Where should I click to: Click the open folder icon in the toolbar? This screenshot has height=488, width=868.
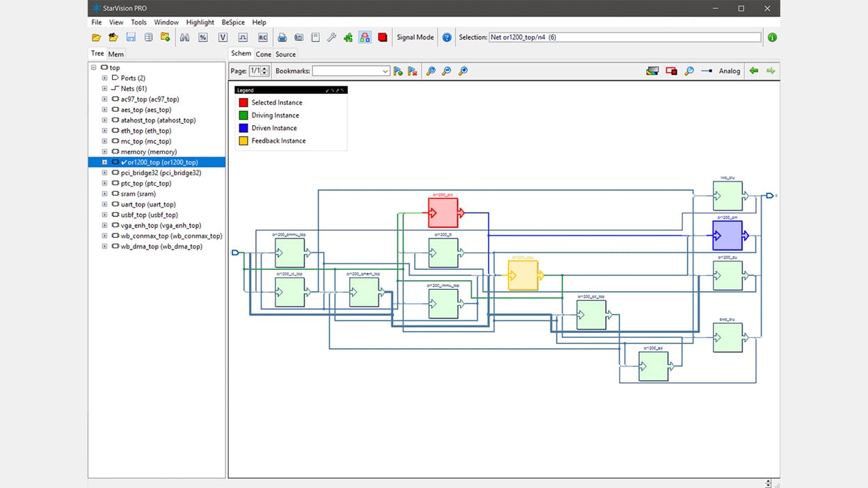(96, 38)
